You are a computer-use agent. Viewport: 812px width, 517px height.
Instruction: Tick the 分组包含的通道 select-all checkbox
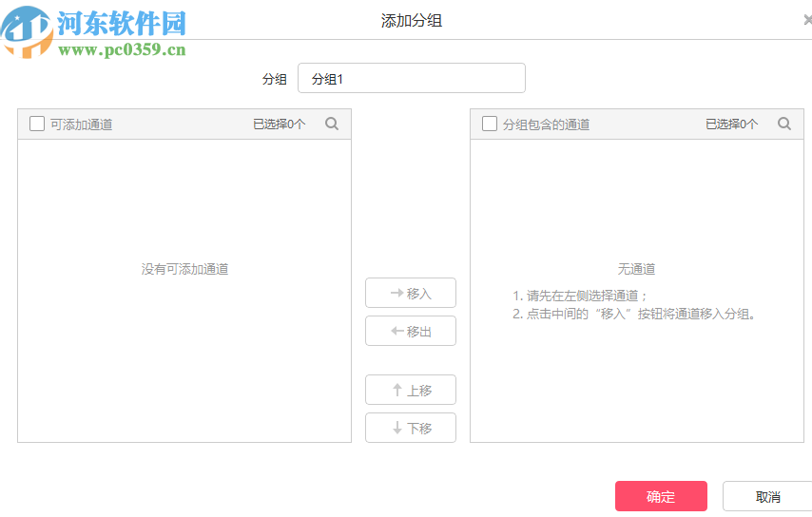[490, 124]
